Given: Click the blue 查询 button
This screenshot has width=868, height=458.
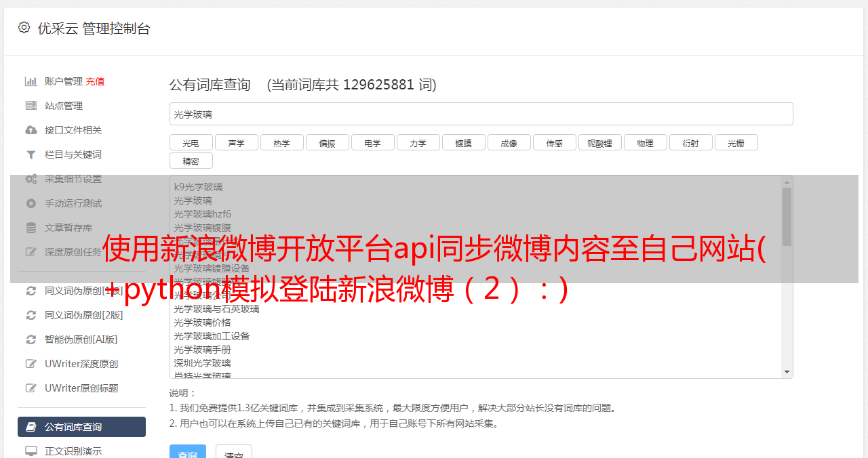Looking at the screenshot, I should click(x=187, y=453).
